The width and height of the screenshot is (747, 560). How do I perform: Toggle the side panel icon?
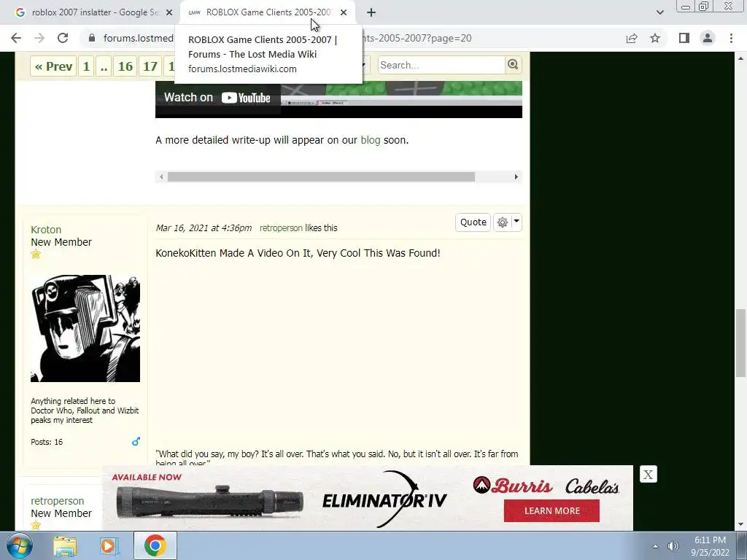click(x=684, y=38)
